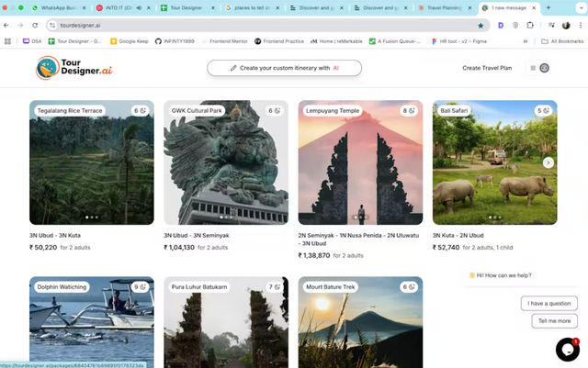Open the GWK Cultural Park photo
Image resolution: width=588 pixels, height=368 pixels.
click(226, 162)
